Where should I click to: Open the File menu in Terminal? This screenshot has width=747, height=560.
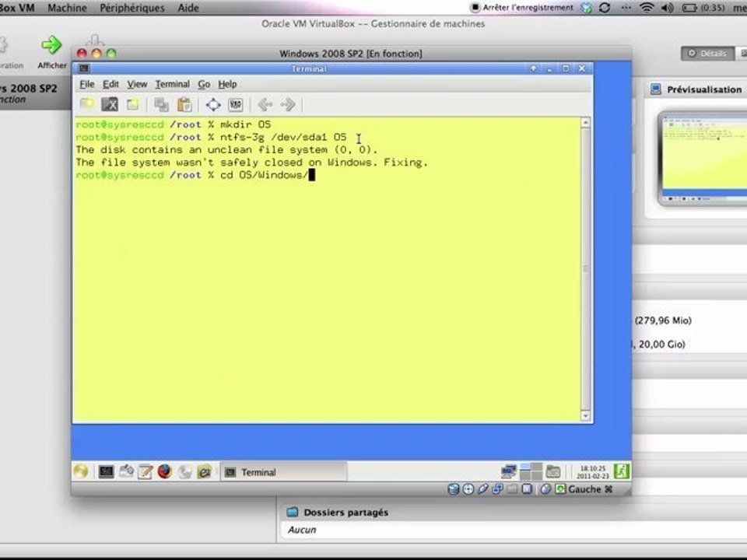(86, 84)
